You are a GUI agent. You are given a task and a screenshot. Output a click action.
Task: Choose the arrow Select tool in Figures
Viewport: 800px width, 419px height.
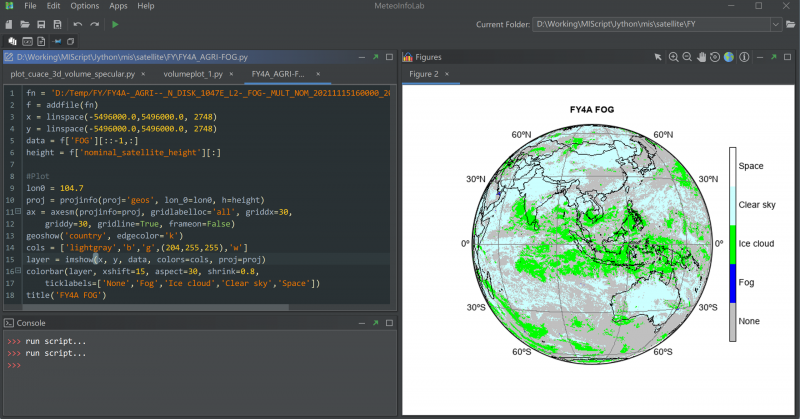pos(660,57)
